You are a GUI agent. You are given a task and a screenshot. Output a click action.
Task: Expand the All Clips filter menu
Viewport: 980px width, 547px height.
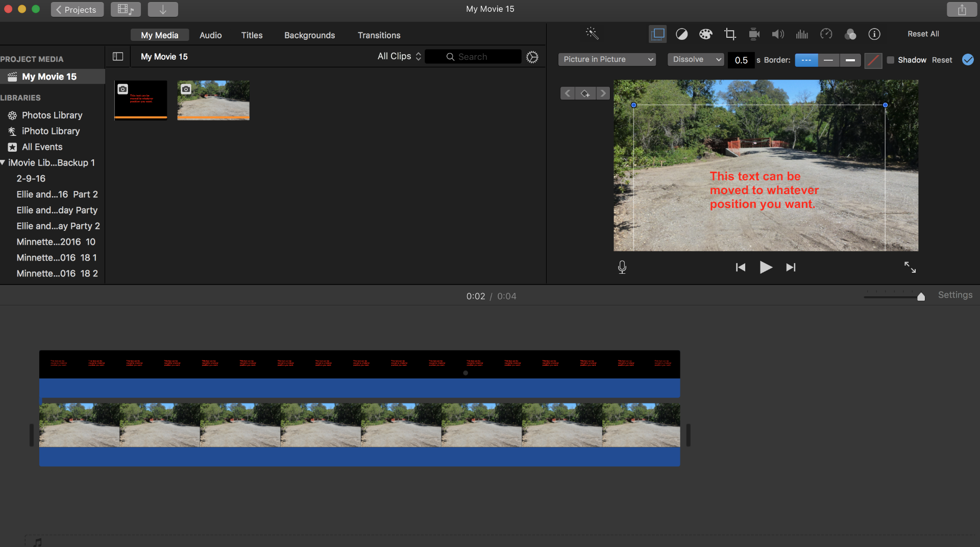pyautogui.click(x=399, y=57)
